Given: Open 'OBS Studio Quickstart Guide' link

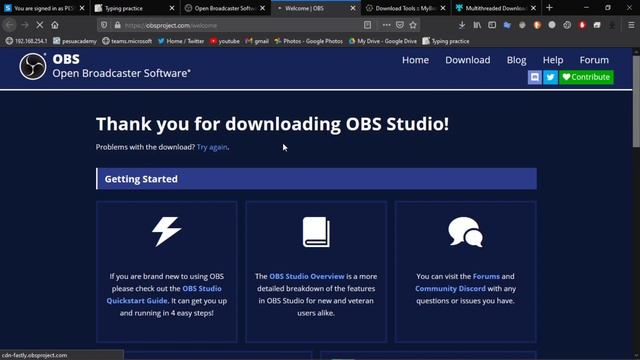Looking at the screenshot, I should [x=164, y=294].
